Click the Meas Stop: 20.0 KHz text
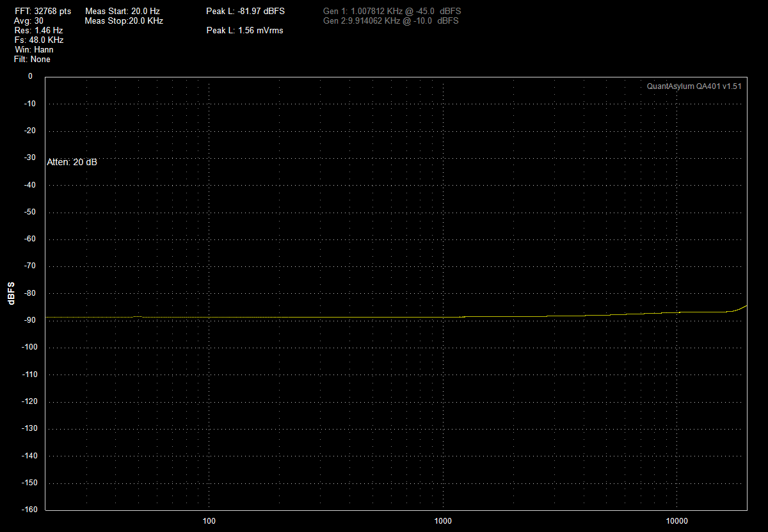The width and height of the screenshot is (768, 532). pos(124,21)
